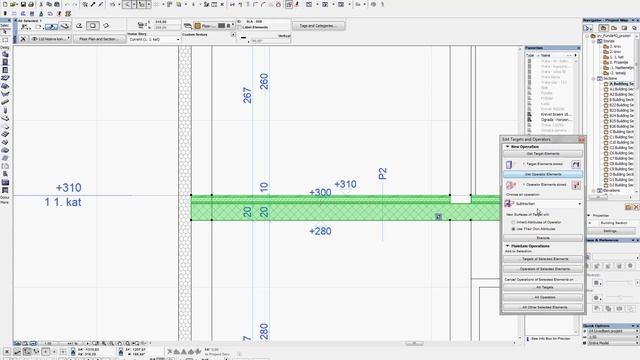Select C Building Section in Navigator

click(x=620, y=131)
